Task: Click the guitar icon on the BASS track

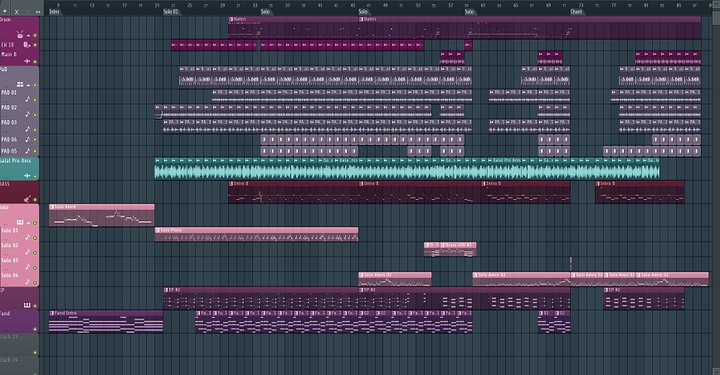Action: pyautogui.click(x=27, y=199)
